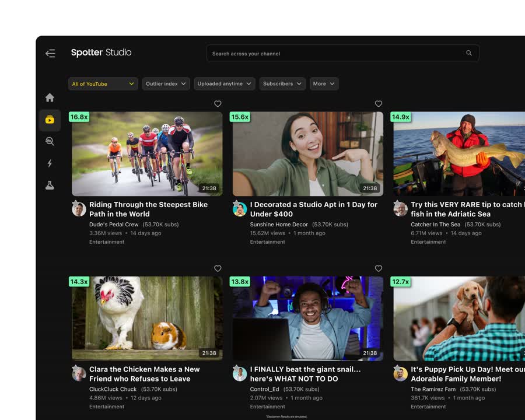Click the 361.7K views text
The image size is (525, 420).
tap(428, 398)
